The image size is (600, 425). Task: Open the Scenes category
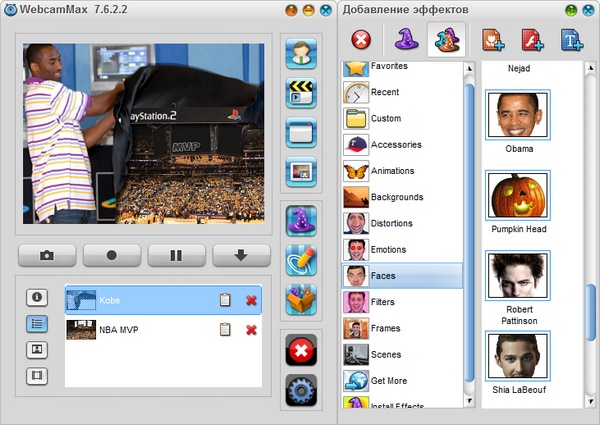pos(402,355)
